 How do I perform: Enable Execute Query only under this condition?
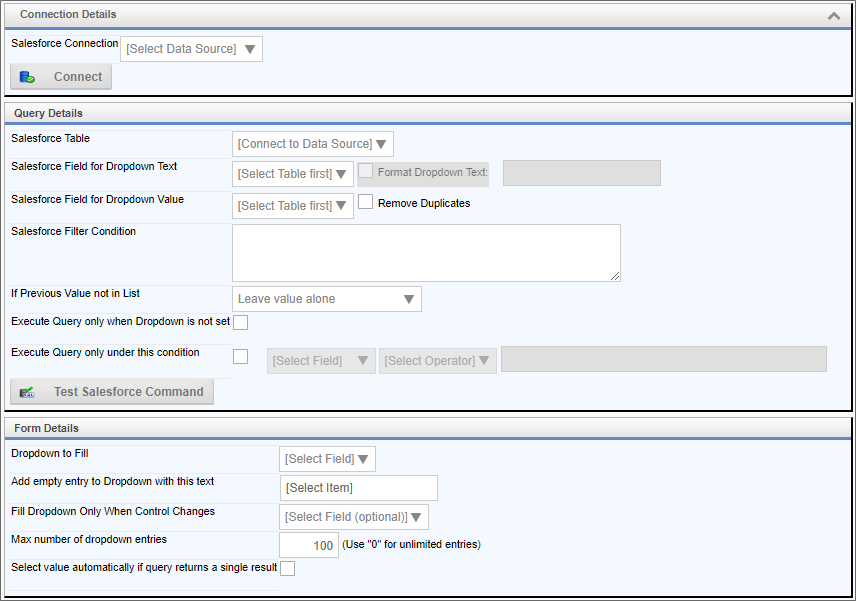[x=240, y=356]
